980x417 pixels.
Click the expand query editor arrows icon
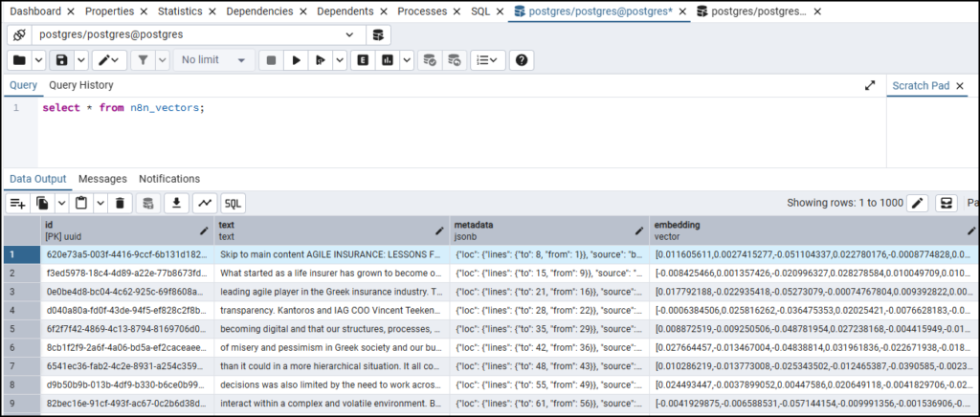(869, 85)
